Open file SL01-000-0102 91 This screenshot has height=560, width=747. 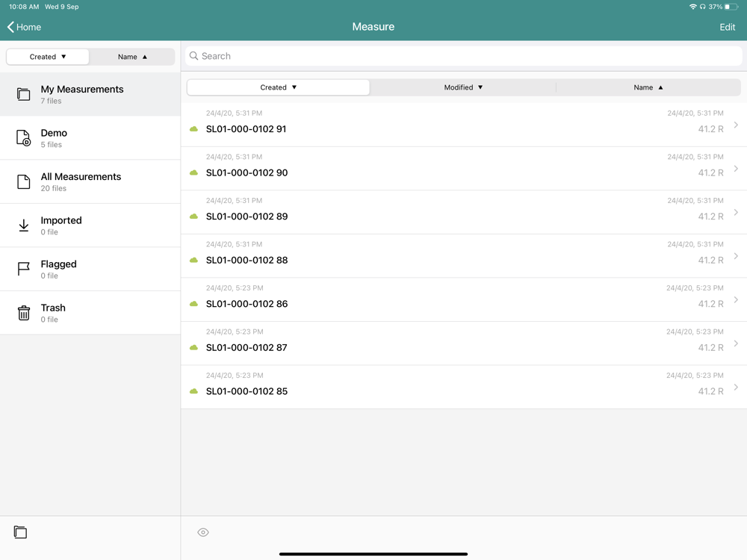coord(464,125)
